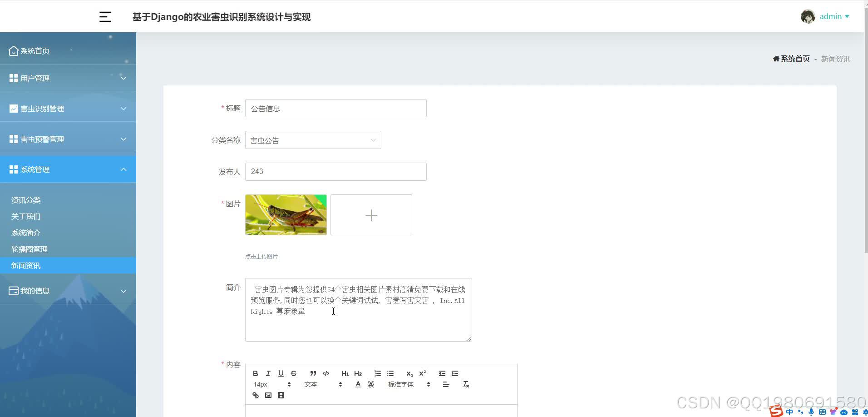Insert a video using the film icon
Screen dimensions: 868x417
click(x=281, y=395)
